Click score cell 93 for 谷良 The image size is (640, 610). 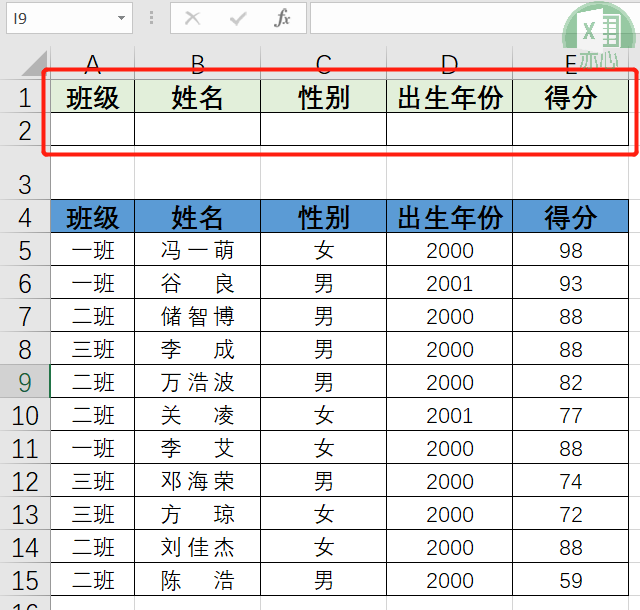(x=571, y=283)
